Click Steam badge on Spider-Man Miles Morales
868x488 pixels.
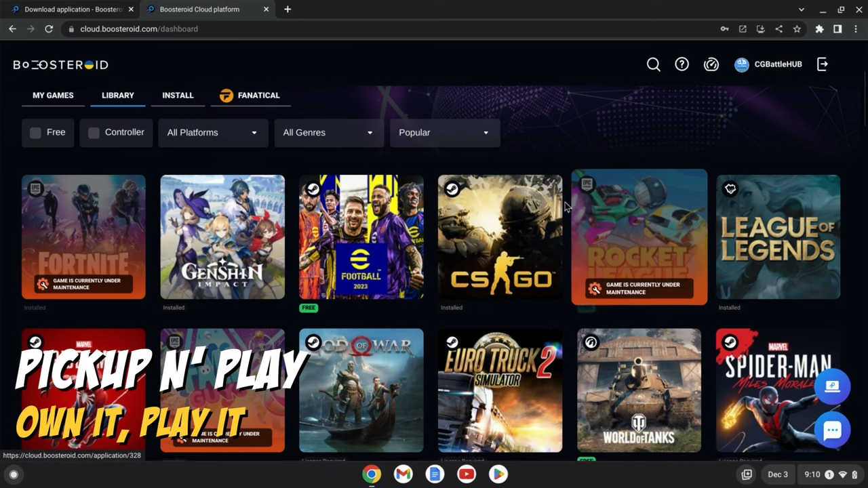(x=730, y=342)
